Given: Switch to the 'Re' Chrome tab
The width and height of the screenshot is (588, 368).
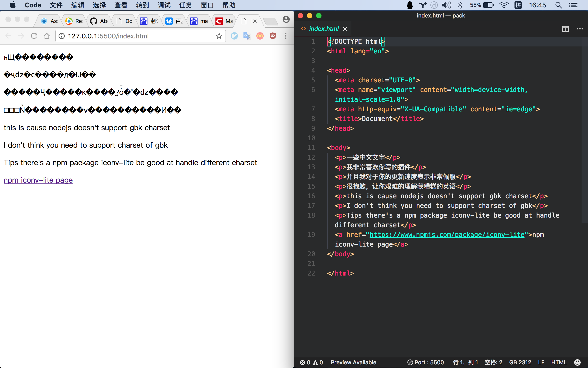Looking at the screenshot, I should 74,21.
